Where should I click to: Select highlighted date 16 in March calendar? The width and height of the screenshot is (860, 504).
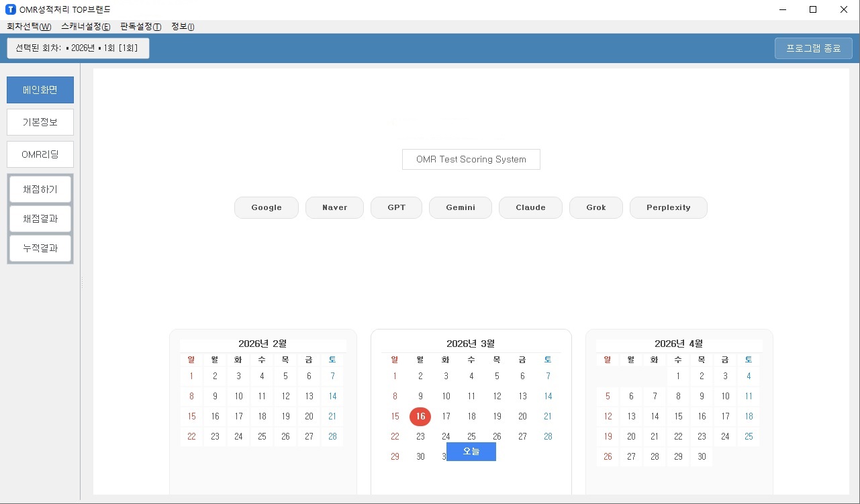click(x=420, y=416)
